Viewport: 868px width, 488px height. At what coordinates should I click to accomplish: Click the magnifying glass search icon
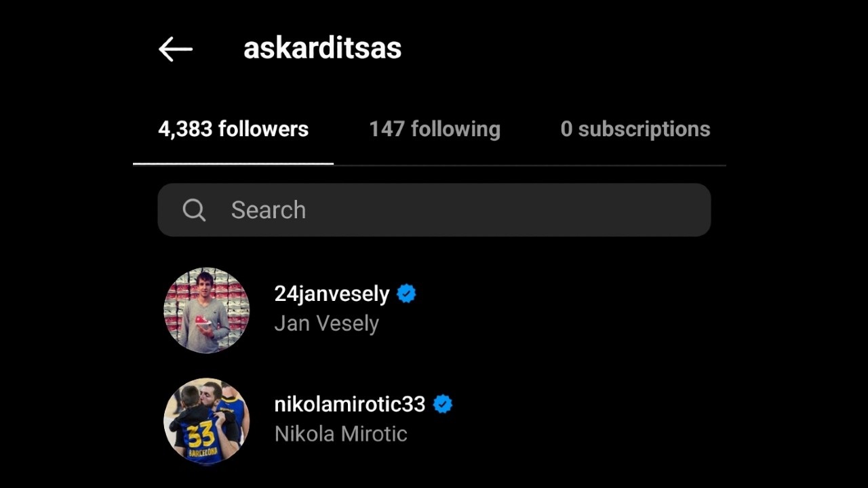coord(194,210)
